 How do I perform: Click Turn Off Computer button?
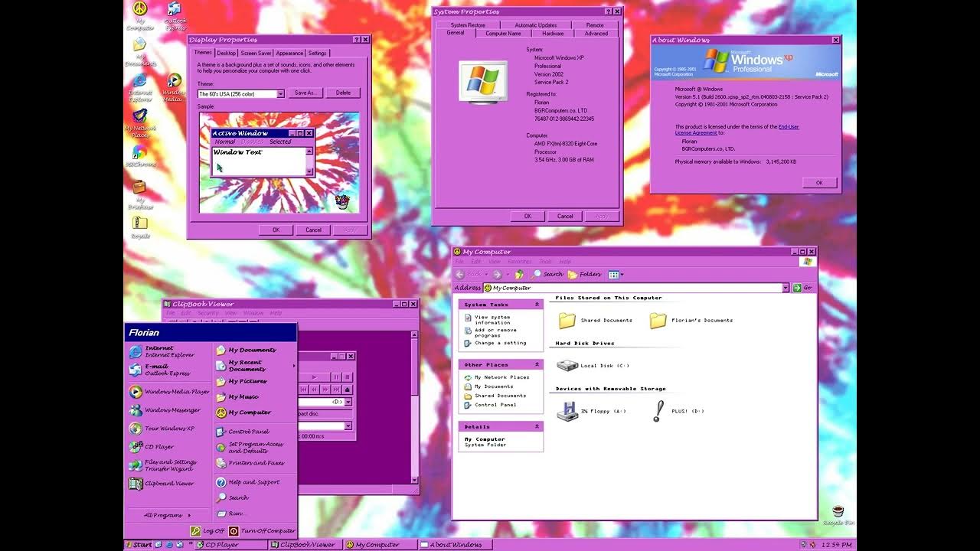pos(262,530)
